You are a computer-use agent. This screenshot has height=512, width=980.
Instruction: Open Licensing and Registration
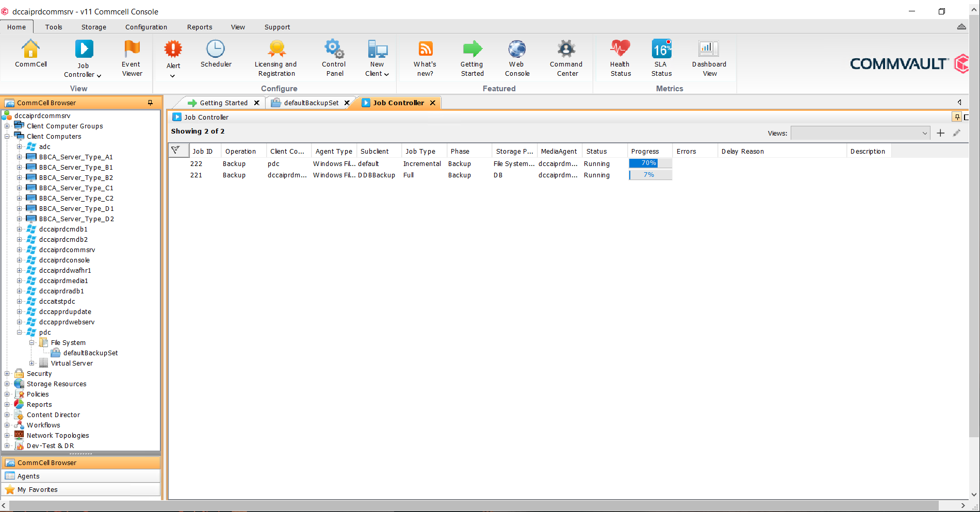(276, 58)
